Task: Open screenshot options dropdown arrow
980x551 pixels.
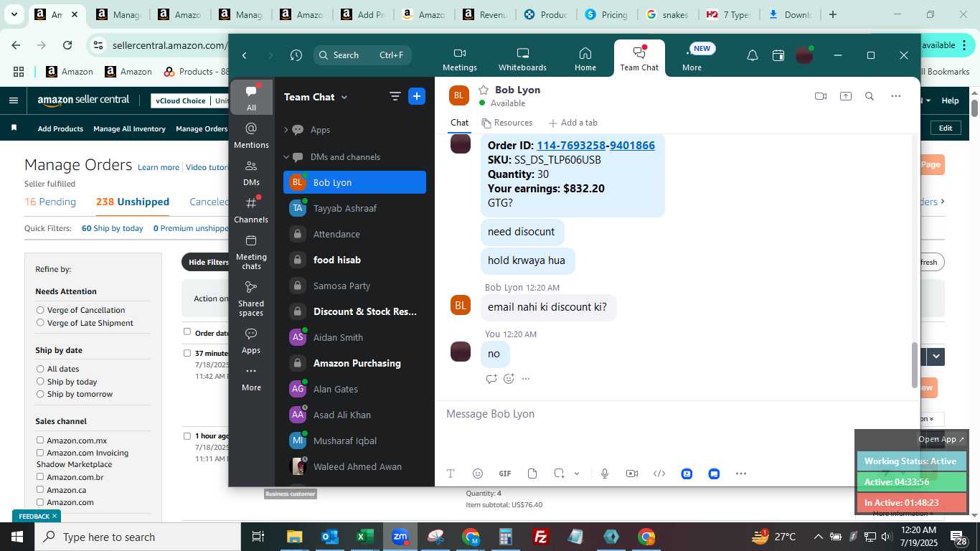Action: [x=577, y=474]
